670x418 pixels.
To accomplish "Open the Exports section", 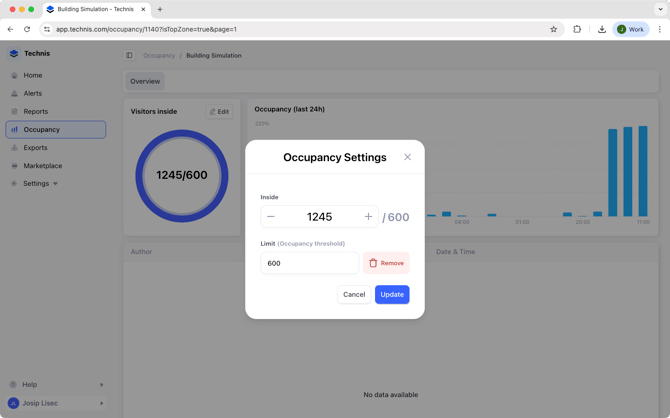I will tap(35, 147).
